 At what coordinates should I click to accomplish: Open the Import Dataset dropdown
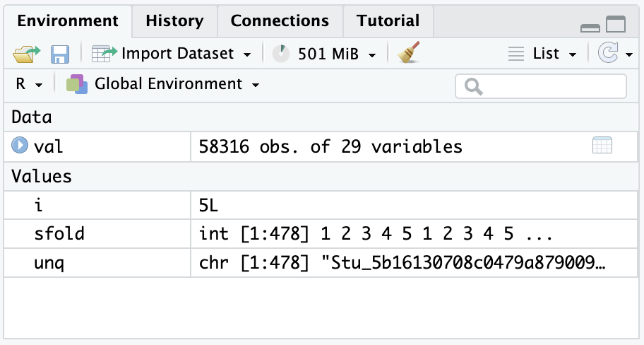tap(172, 54)
